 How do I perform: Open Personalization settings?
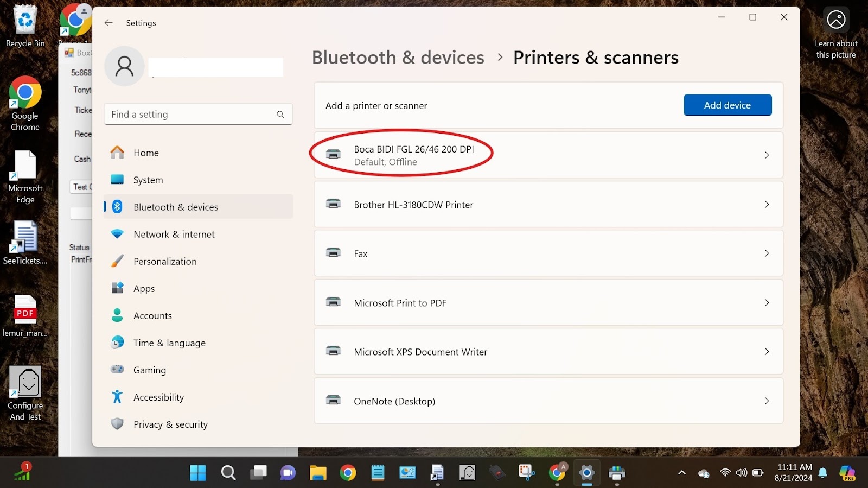coord(198,261)
